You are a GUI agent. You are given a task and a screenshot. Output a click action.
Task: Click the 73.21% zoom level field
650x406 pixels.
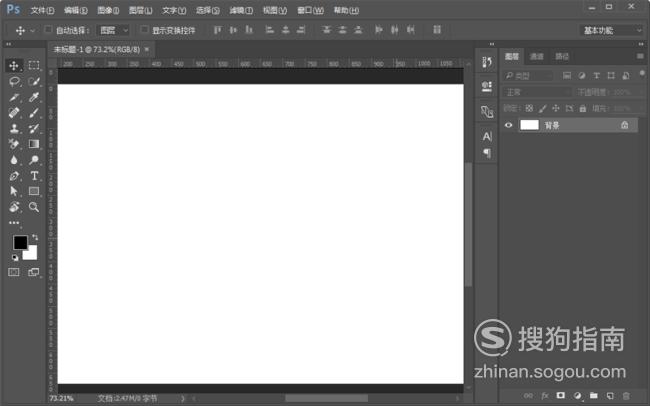pos(61,398)
